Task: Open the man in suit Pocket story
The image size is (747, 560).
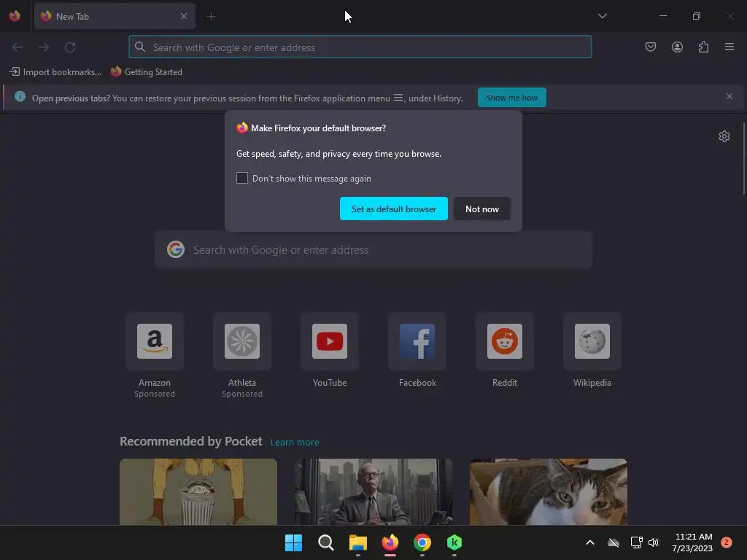Action: pos(373,492)
